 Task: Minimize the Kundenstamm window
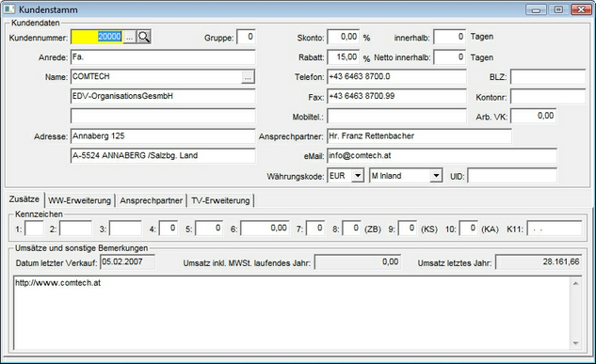[x=536, y=9]
